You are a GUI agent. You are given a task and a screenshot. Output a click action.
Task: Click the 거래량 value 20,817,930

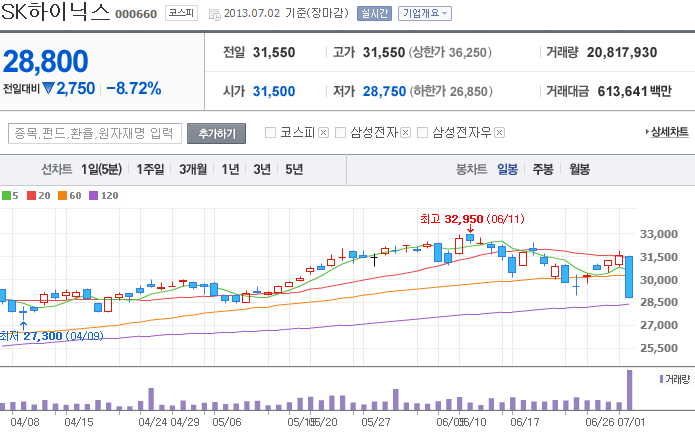pyautogui.click(x=622, y=52)
